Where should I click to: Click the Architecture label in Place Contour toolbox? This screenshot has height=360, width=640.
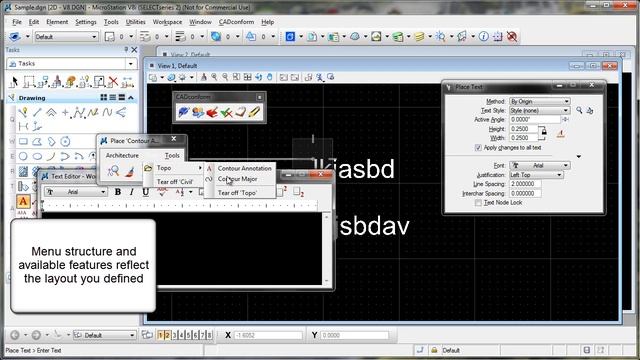(x=122, y=156)
